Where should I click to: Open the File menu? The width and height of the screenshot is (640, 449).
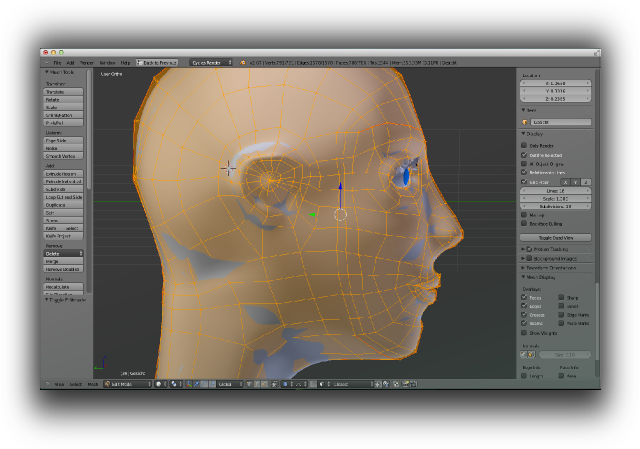pyautogui.click(x=58, y=62)
